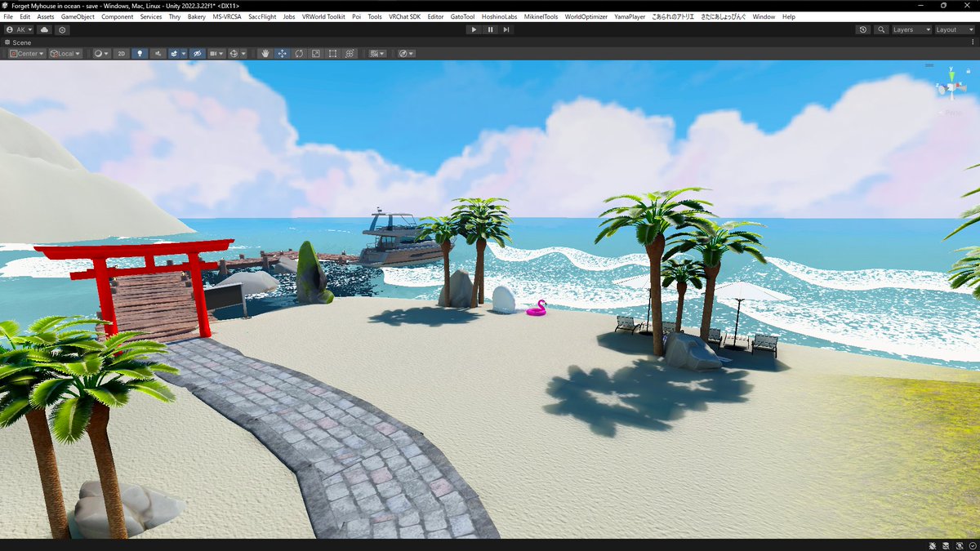This screenshot has height=551, width=980.
Task: Select the Scale tool
Action: tap(316, 54)
